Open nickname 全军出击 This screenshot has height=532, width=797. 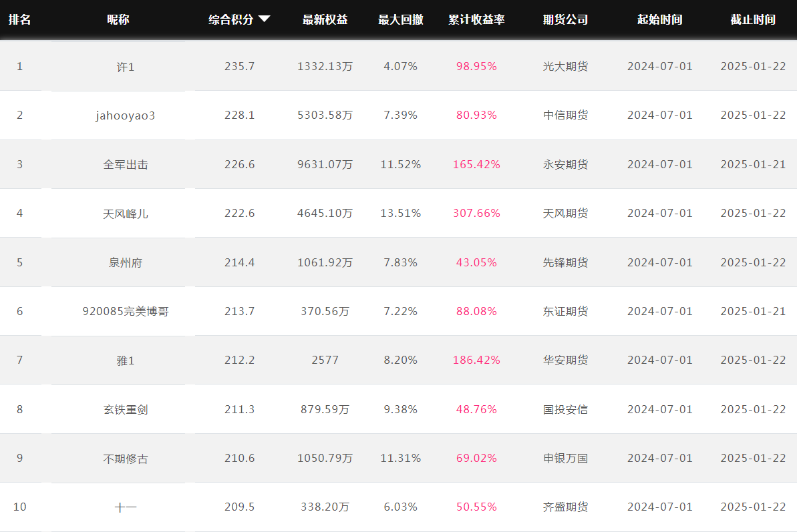[x=126, y=164]
